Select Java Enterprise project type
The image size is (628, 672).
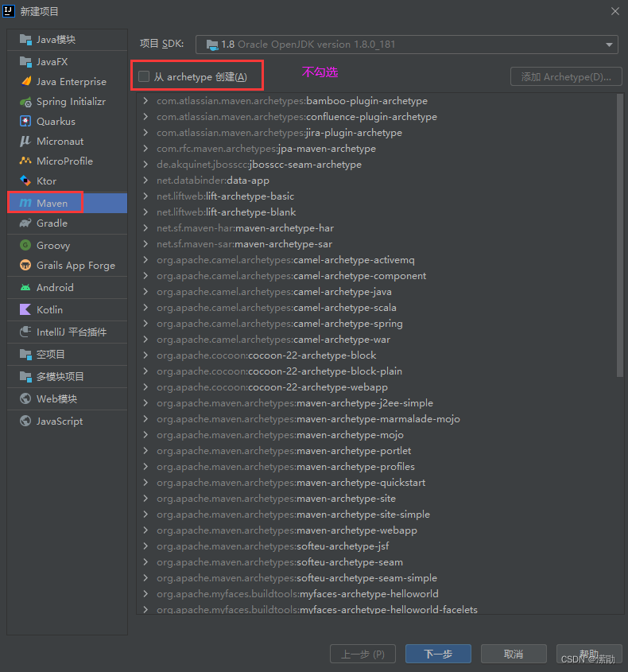[x=68, y=81]
